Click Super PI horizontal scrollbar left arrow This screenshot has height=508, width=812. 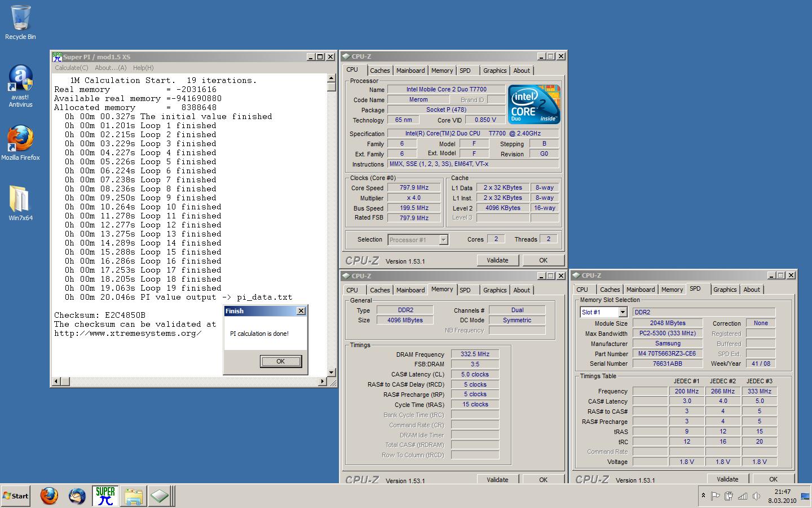click(56, 382)
